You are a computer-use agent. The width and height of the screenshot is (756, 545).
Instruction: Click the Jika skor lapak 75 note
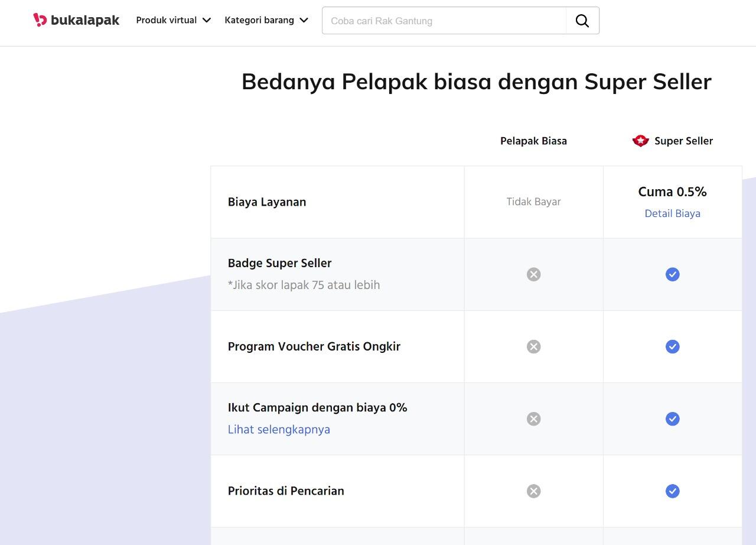pyautogui.click(x=304, y=285)
